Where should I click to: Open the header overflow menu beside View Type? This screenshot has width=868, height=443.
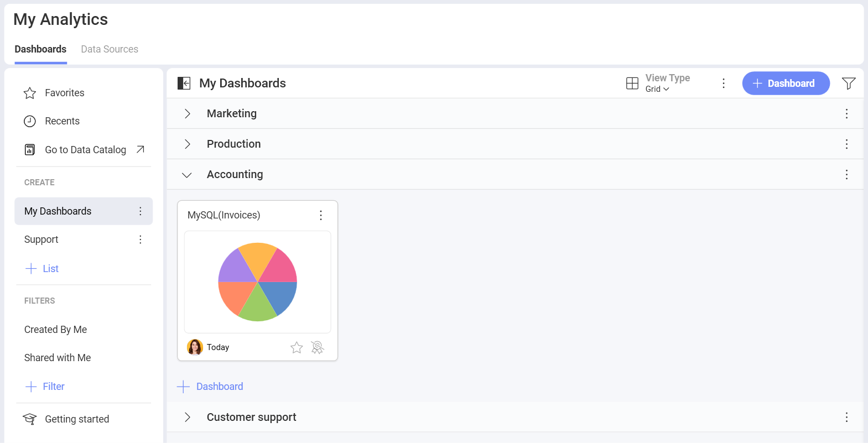click(724, 83)
